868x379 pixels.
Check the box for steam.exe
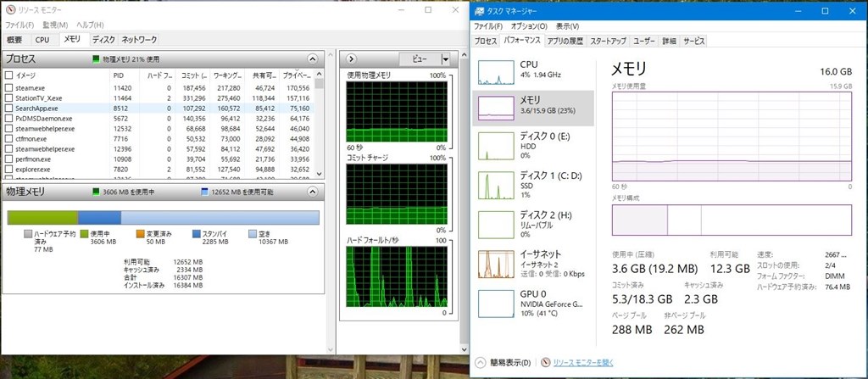[8, 87]
